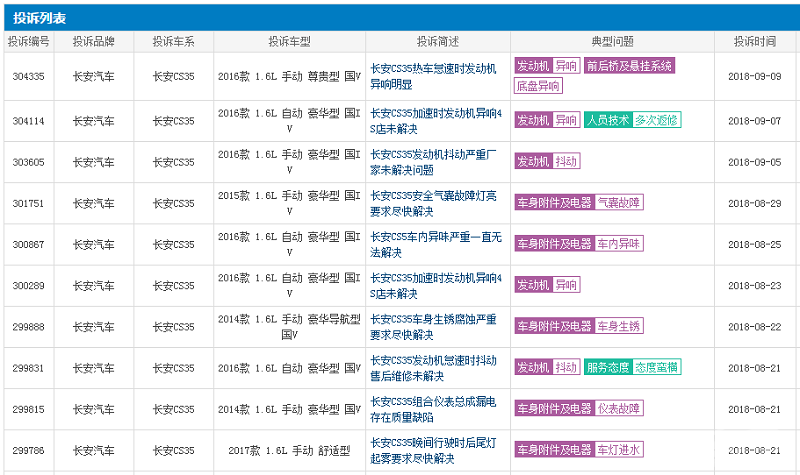Open complaint link about 安全气囊故障灯亮

(433, 204)
